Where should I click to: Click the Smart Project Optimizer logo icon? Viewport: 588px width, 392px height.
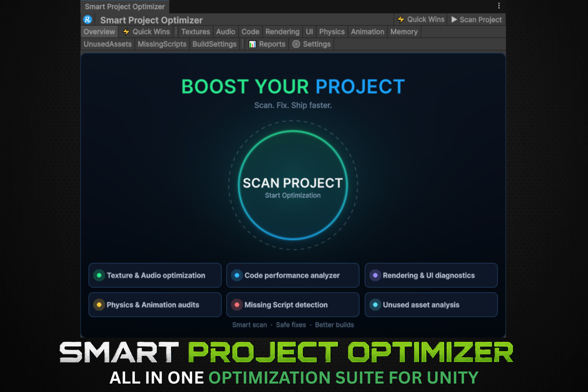click(x=88, y=20)
